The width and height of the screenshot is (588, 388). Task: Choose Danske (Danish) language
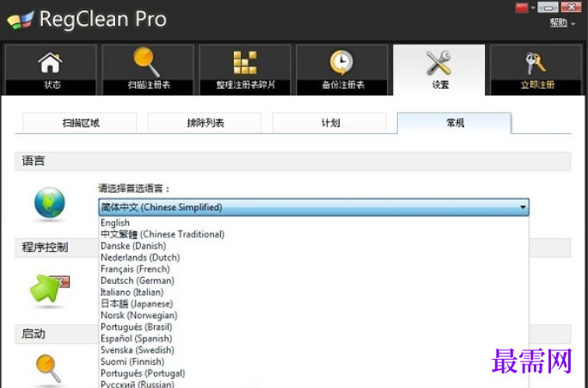314,246
